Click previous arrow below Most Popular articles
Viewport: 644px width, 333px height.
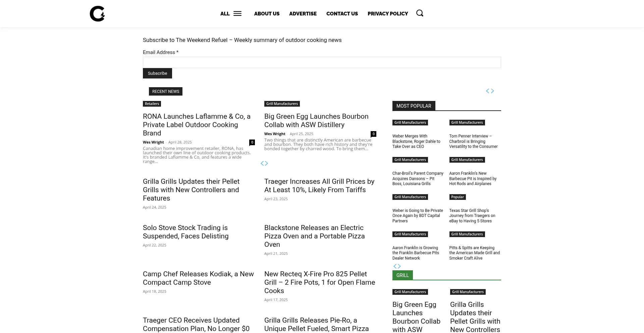[x=395, y=266]
